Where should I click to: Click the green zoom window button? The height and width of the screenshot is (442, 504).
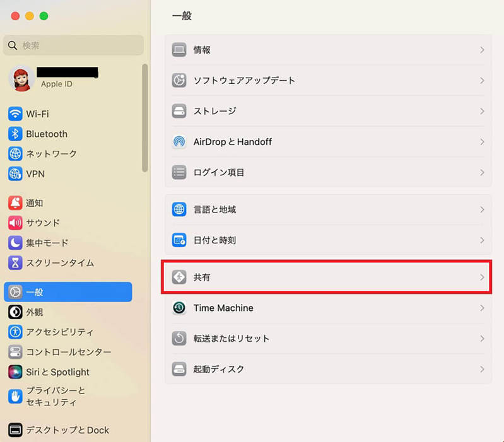44,16
